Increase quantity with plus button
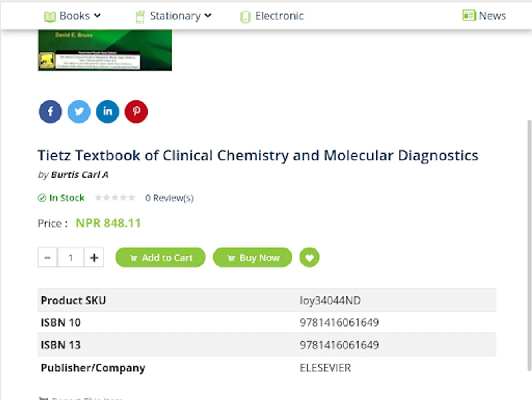 pos(94,257)
